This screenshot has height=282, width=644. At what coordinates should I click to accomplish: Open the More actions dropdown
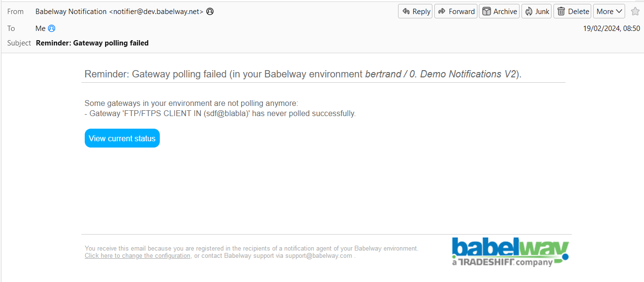609,12
